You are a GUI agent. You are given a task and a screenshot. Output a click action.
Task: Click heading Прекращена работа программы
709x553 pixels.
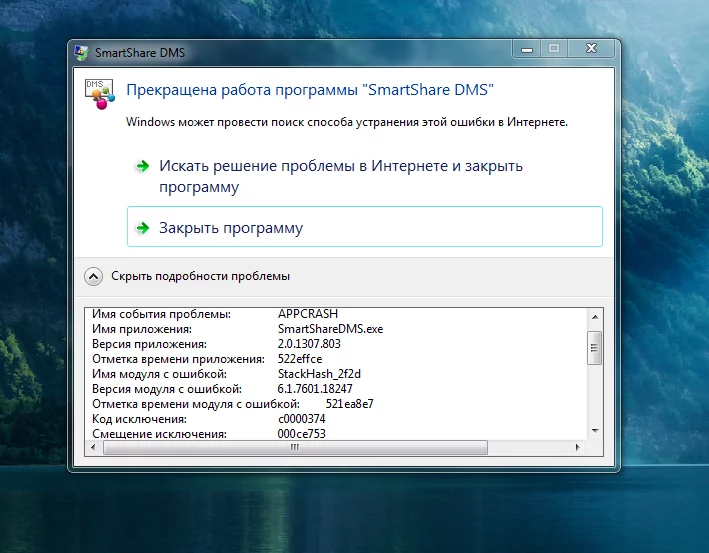[x=310, y=90]
